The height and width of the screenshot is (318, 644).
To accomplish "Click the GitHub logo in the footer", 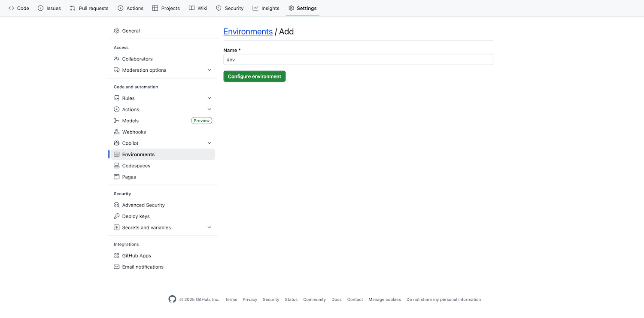I will (x=172, y=299).
